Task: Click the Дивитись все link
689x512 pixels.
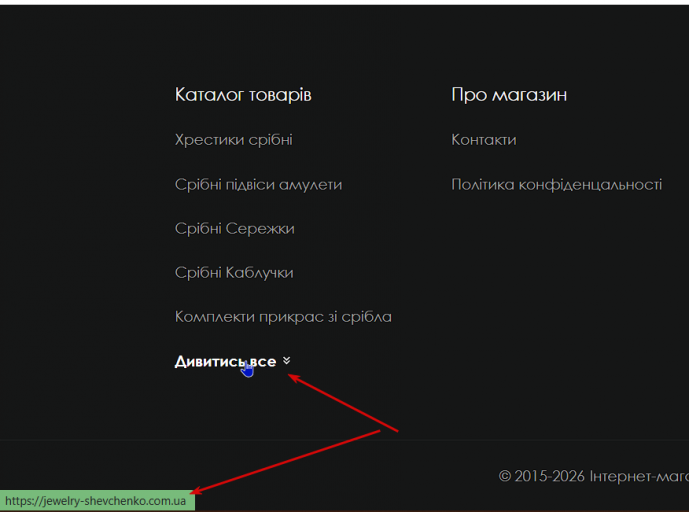Action: [225, 362]
